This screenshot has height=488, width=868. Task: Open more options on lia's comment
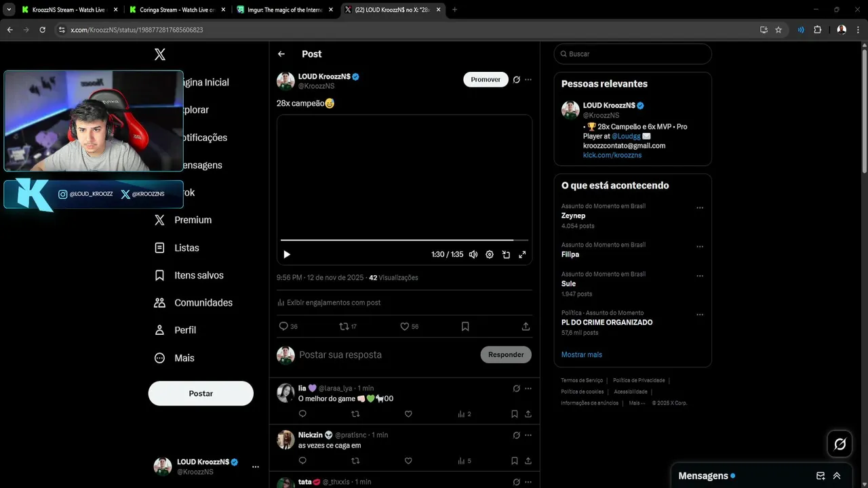[528, 388]
